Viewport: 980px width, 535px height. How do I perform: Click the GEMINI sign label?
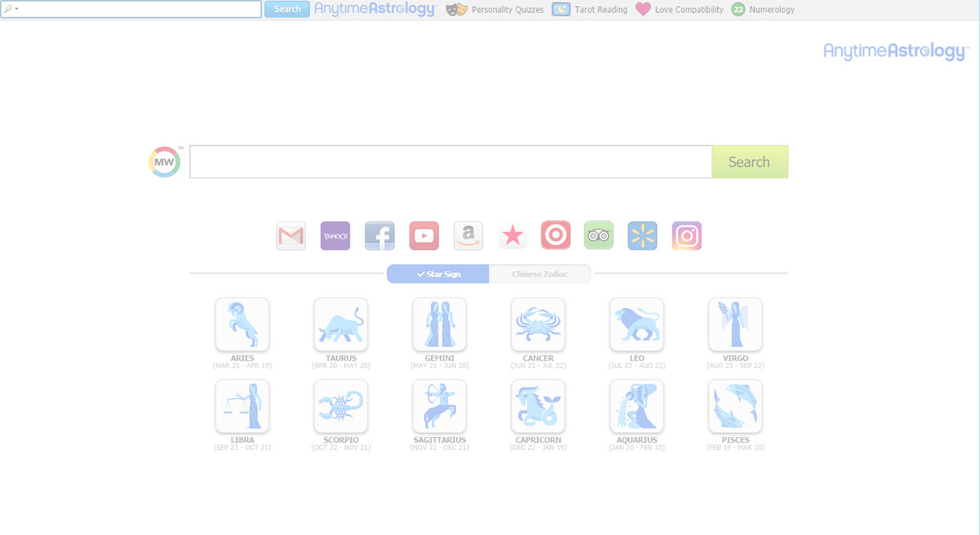[440, 358]
